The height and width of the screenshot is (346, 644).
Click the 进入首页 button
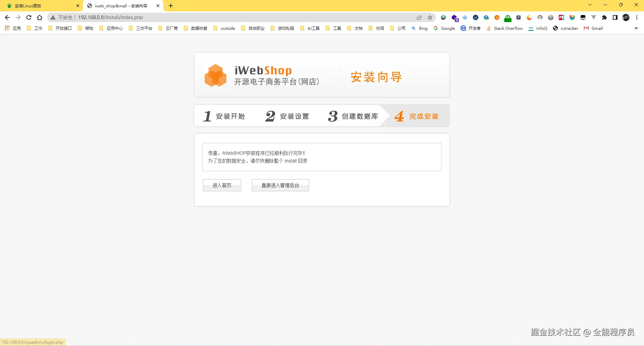click(222, 185)
